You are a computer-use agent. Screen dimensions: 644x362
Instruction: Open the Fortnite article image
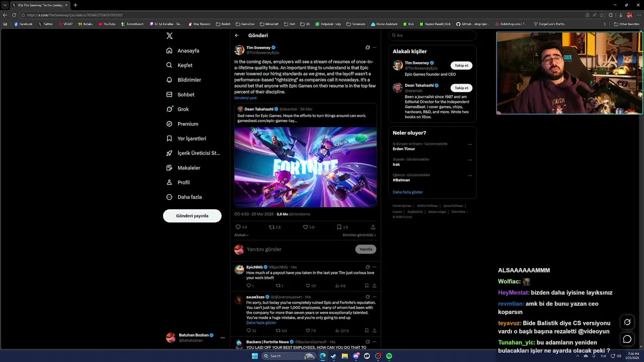[305, 167]
